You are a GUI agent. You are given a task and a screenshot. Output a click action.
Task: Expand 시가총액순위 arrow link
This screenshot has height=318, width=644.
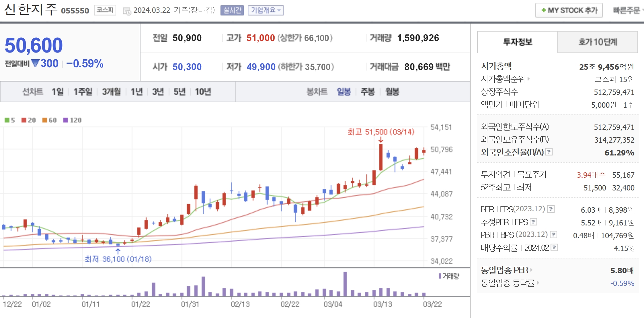click(529, 79)
